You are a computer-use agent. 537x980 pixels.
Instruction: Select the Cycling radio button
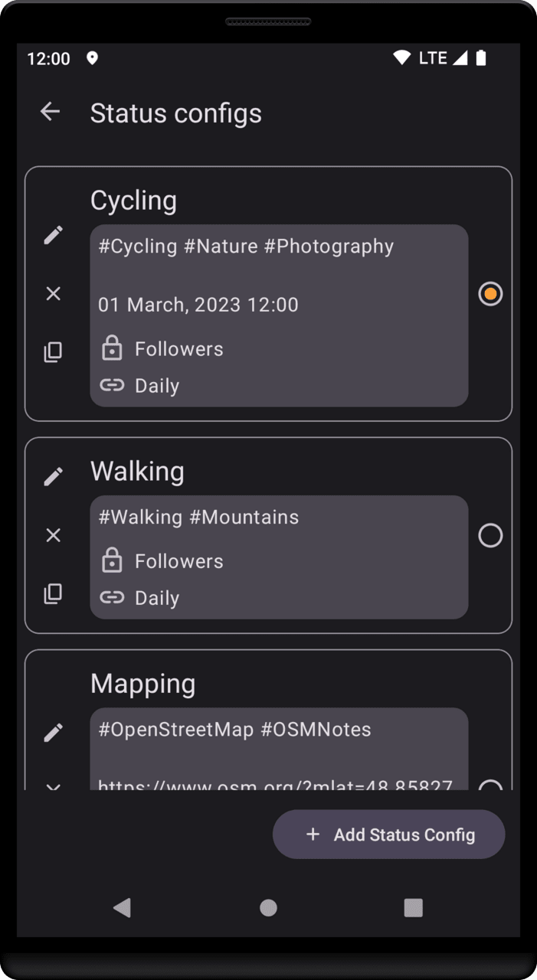tap(490, 293)
